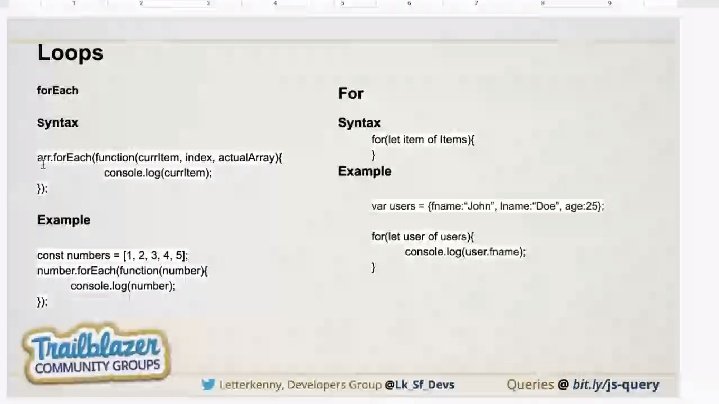Screen dimensions: 719x404
Task: Click the console.log(number) line
Action: 122,286
